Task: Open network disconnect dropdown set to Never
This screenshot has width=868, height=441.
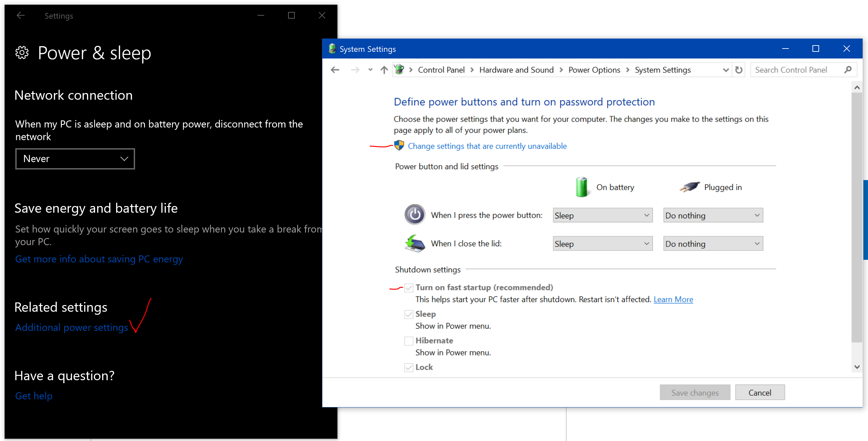Action: 75,159
